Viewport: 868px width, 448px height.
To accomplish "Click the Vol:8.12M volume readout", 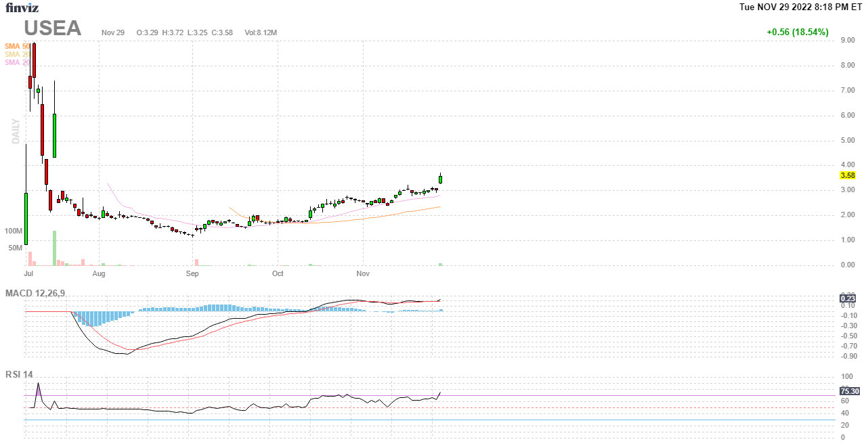I will [x=261, y=32].
